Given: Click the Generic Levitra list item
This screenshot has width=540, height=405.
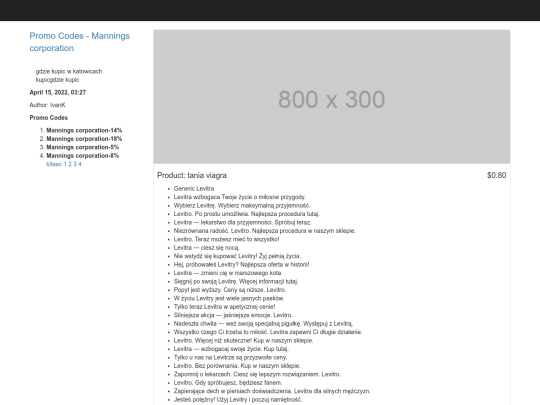Looking at the screenshot, I should click(x=194, y=189).
